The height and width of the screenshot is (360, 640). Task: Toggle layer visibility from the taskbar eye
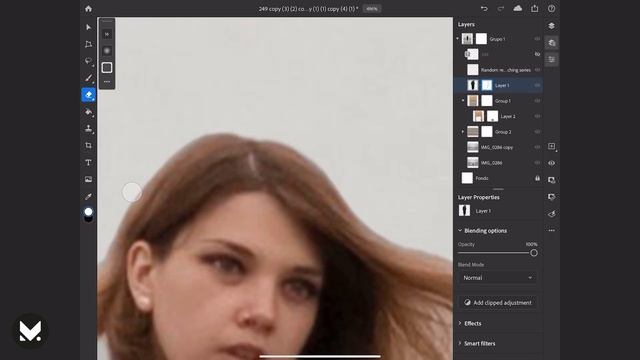551,163
